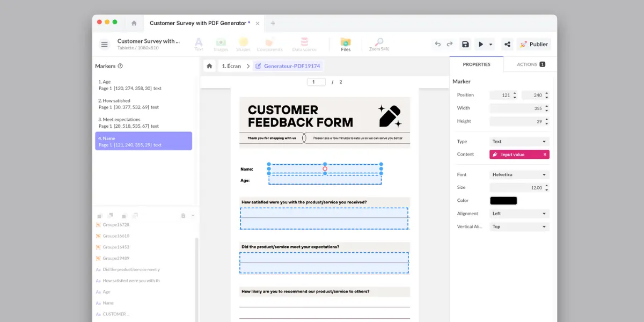Viewport: 644px width, 322px height.
Task: Select the PROPERTIES tab
Action: (x=477, y=64)
